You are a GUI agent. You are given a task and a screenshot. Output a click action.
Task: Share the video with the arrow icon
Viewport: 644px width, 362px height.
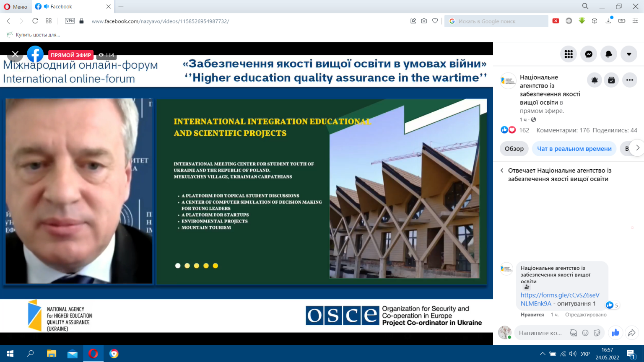pyautogui.click(x=631, y=333)
